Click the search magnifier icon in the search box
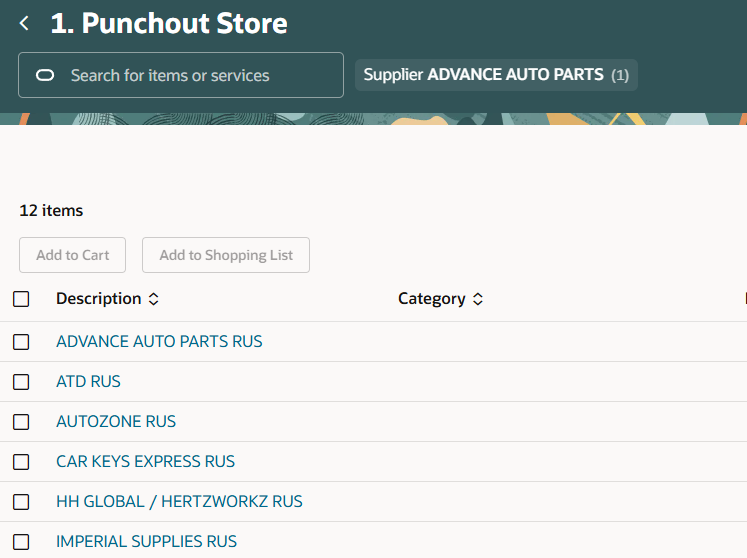Viewport: 747px width, 558px height. point(45,75)
